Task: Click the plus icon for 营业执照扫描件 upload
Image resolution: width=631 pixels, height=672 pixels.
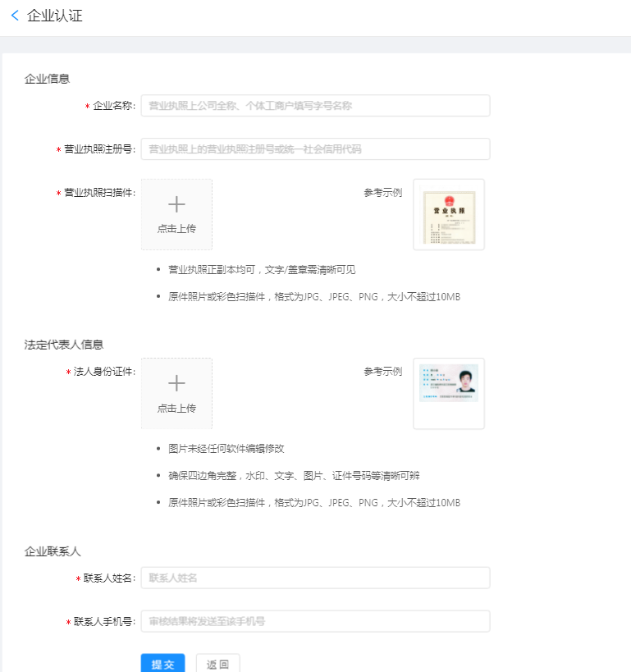Action: (x=176, y=204)
